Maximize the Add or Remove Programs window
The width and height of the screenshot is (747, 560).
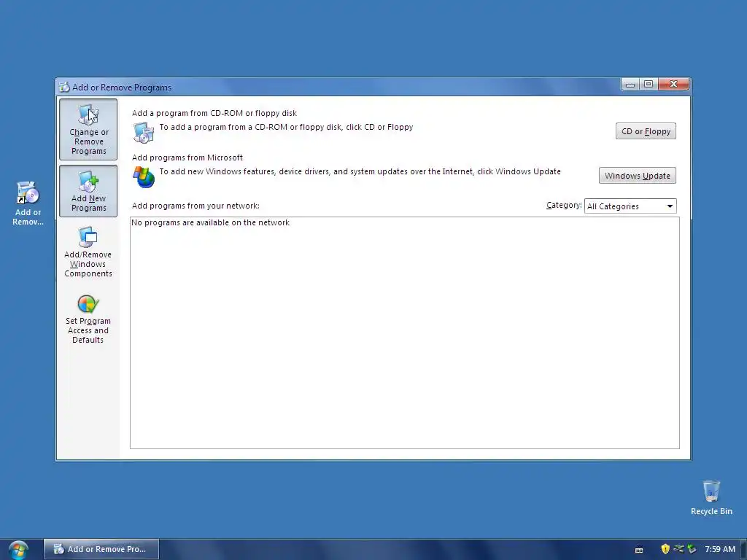(649, 85)
